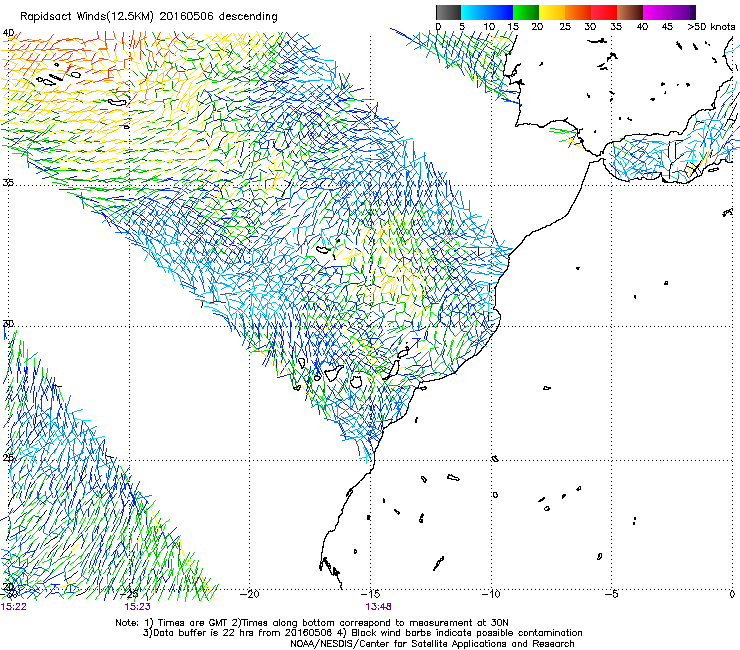Image resolution: width=740 pixels, height=650 pixels.
Task: Click the brown 35-40 knots legend segment
Action: 630,12
